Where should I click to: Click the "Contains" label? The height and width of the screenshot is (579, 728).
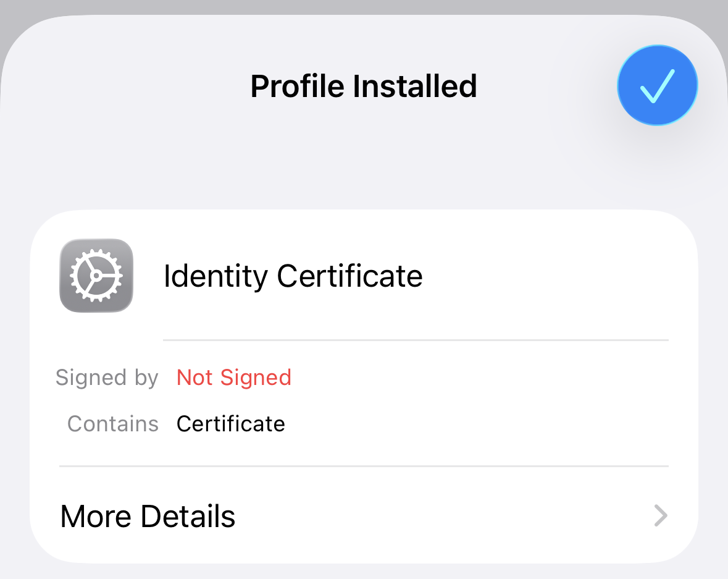pyautogui.click(x=113, y=424)
